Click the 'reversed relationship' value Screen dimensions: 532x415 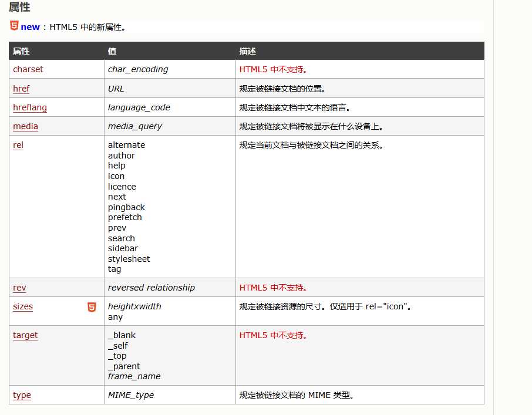point(151,288)
